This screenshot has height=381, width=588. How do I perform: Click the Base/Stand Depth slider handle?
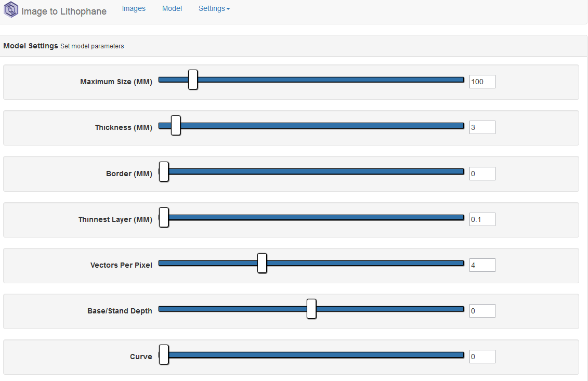311,309
